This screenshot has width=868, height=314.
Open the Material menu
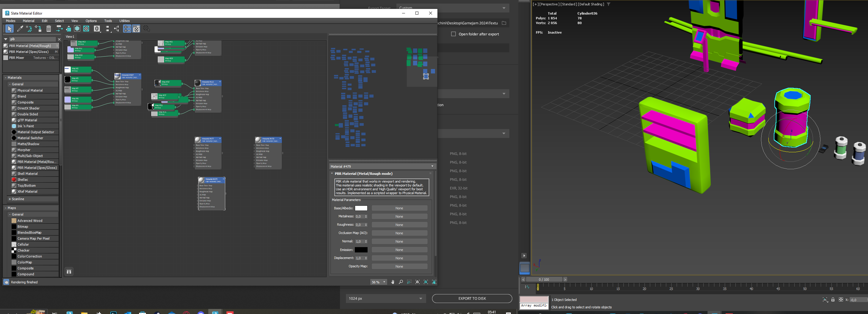[29, 21]
